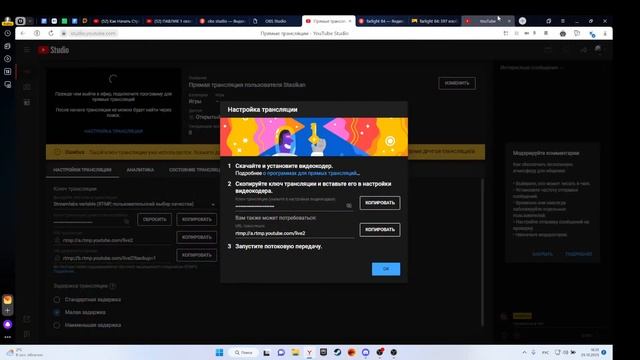Open the link about live streaming software

[311, 173]
